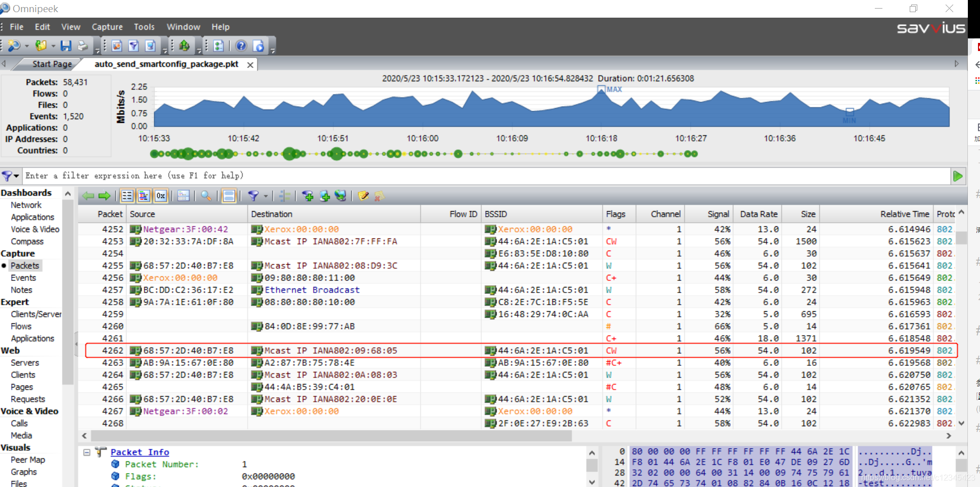This screenshot has height=487, width=980.
Task: Open the View menu
Action: (71, 27)
